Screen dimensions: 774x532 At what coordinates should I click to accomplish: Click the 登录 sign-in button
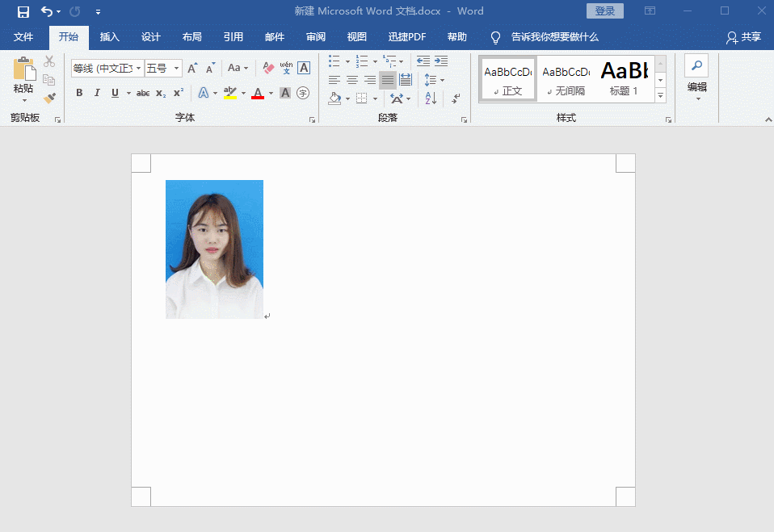point(604,10)
